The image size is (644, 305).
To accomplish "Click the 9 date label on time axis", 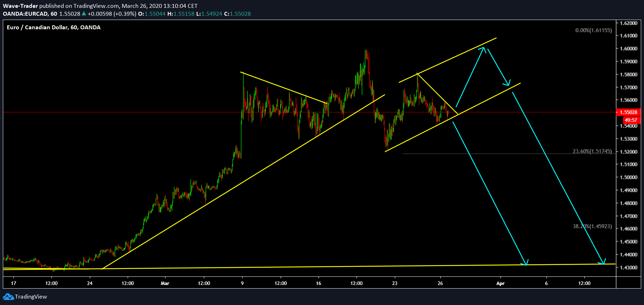I will tap(242, 283).
